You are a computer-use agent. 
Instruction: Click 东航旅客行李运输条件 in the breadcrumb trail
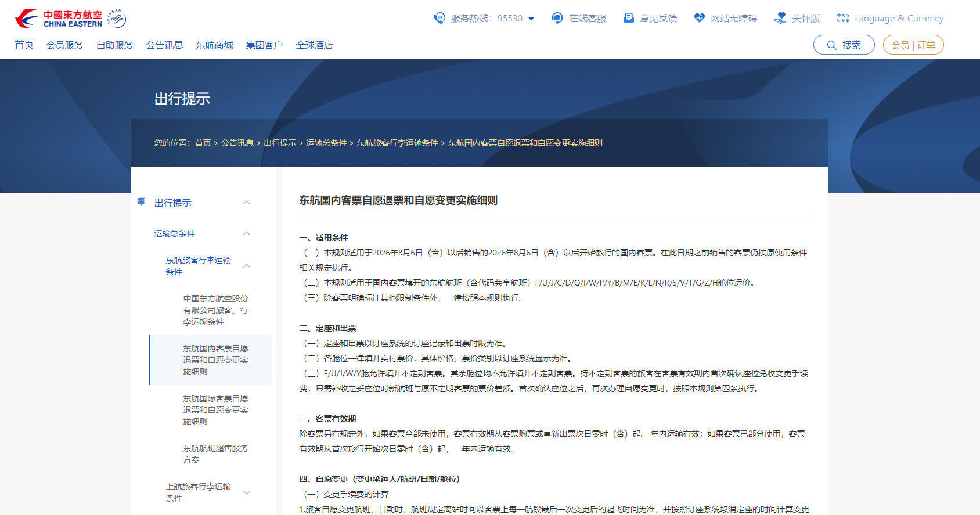(397, 143)
